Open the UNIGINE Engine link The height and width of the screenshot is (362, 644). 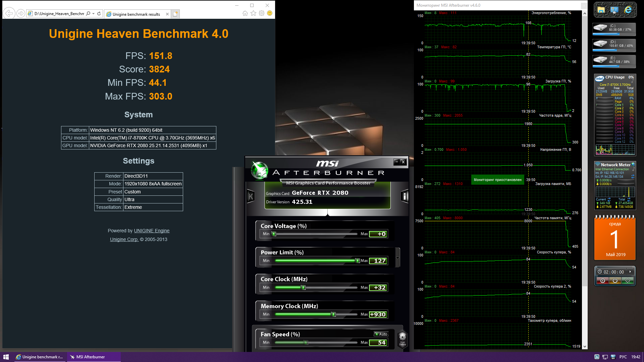point(152,231)
